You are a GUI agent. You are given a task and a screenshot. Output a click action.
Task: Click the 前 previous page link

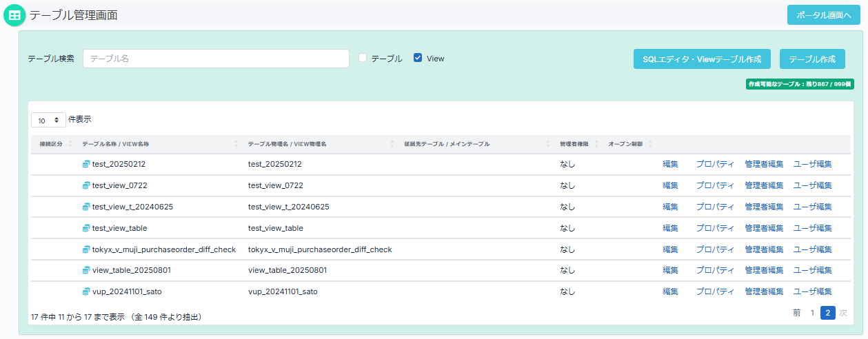pyautogui.click(x=797, y=313)
